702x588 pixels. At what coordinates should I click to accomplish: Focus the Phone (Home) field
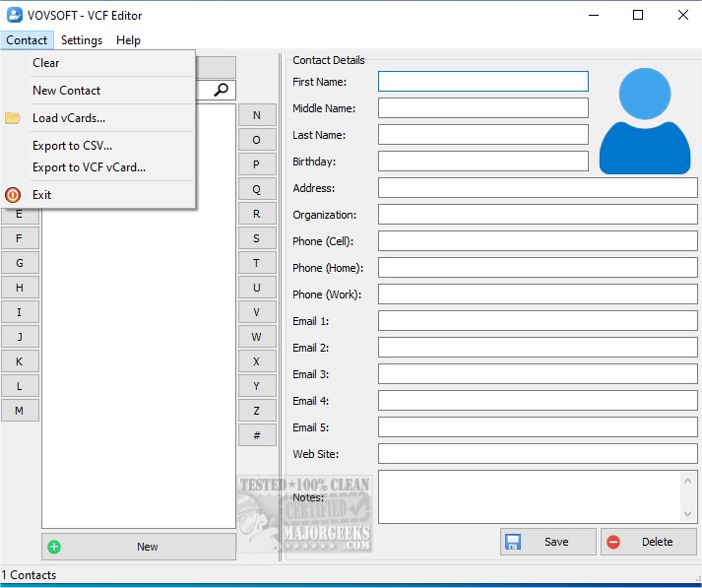click(x=538, y=268)
